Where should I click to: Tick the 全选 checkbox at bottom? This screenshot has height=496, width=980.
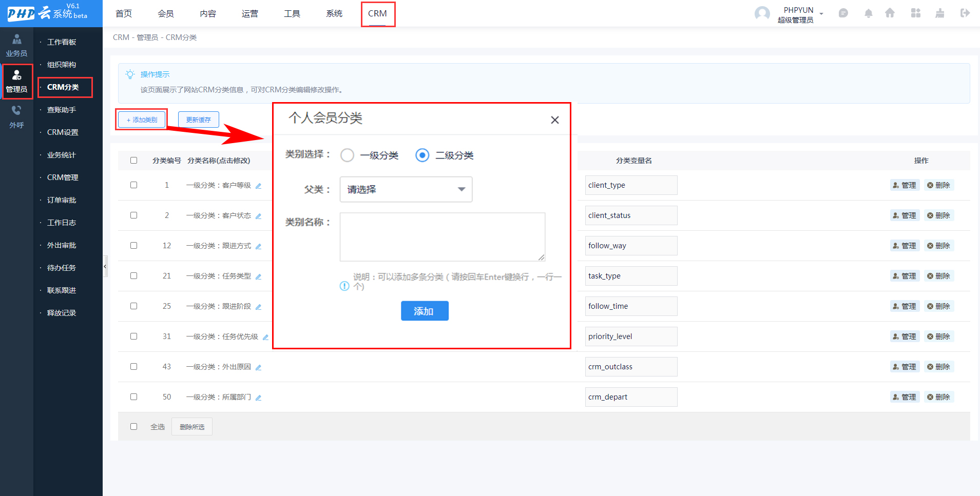133,427
